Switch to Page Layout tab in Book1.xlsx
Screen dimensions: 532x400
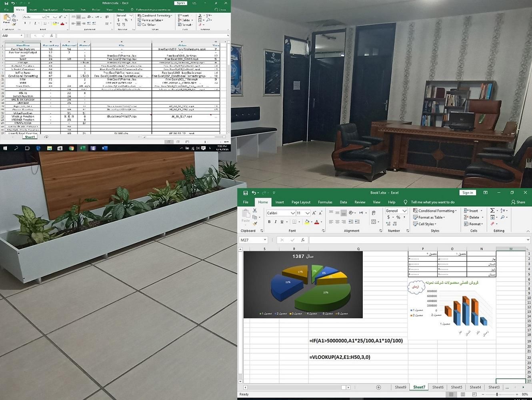pyautogui.click(x=301, y=202)
